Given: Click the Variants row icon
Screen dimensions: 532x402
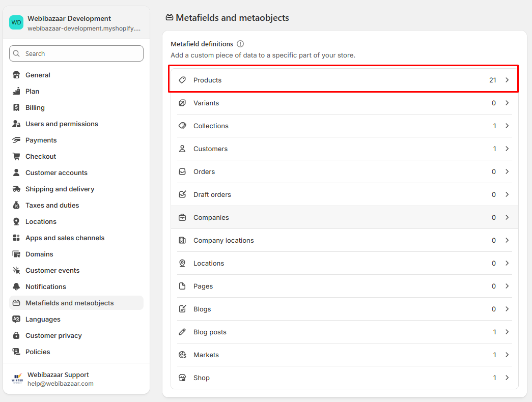Looking at the screenshot, I should click(182, 103).
